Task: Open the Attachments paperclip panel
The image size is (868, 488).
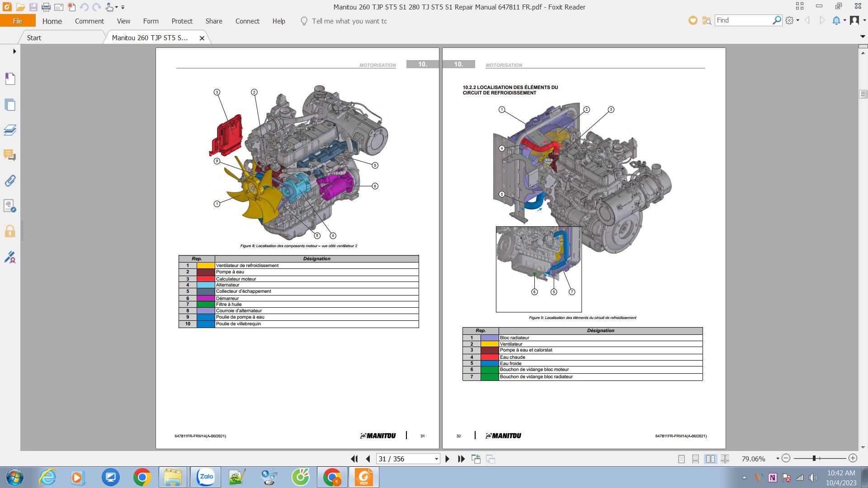Action: coord(10,181)
